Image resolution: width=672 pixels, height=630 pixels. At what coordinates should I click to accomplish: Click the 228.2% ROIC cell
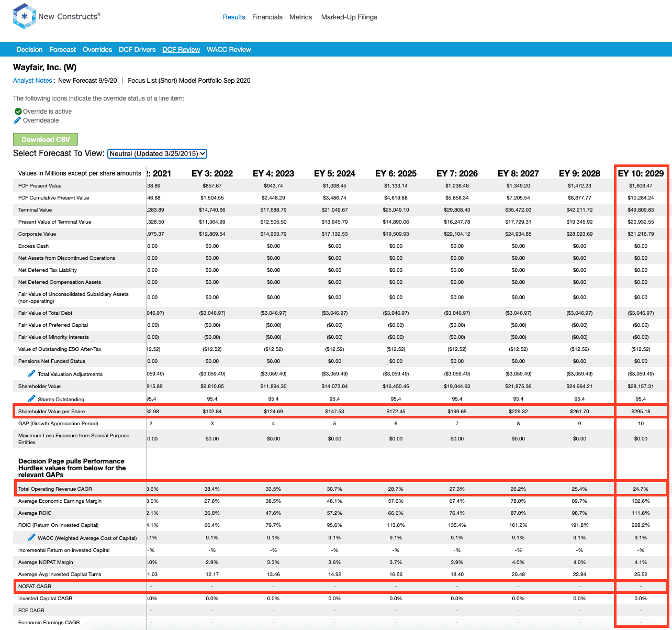[641, 525]
